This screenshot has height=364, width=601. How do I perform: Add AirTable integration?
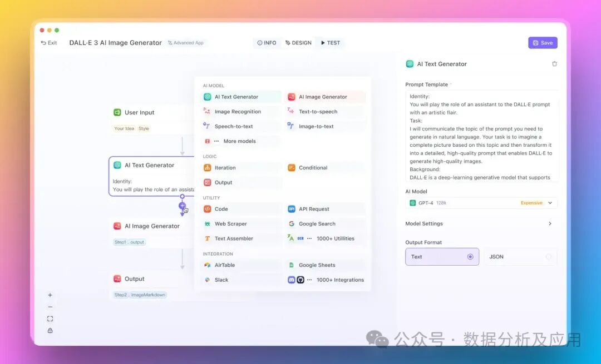pos(242,265)
